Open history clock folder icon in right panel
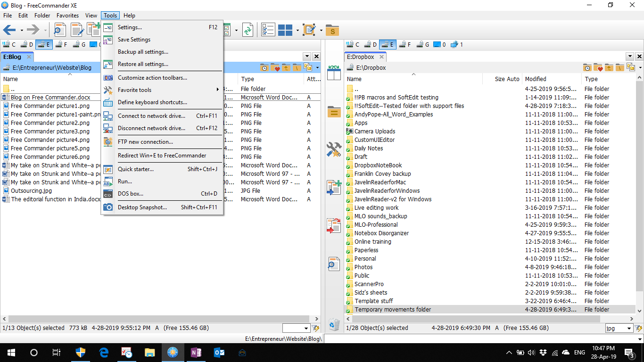Screen dimensions: 644x362 (x=587, y=68)
